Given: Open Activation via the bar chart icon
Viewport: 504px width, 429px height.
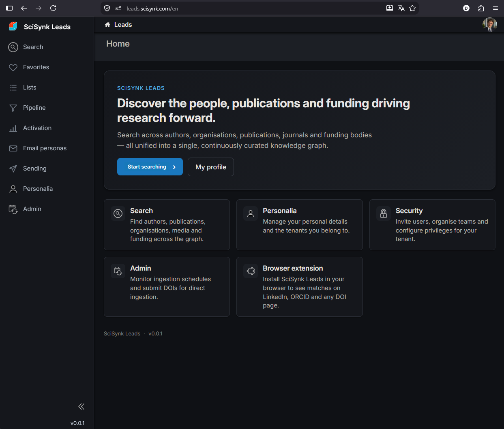Looking at the screenshot, I should click(13, 128).
